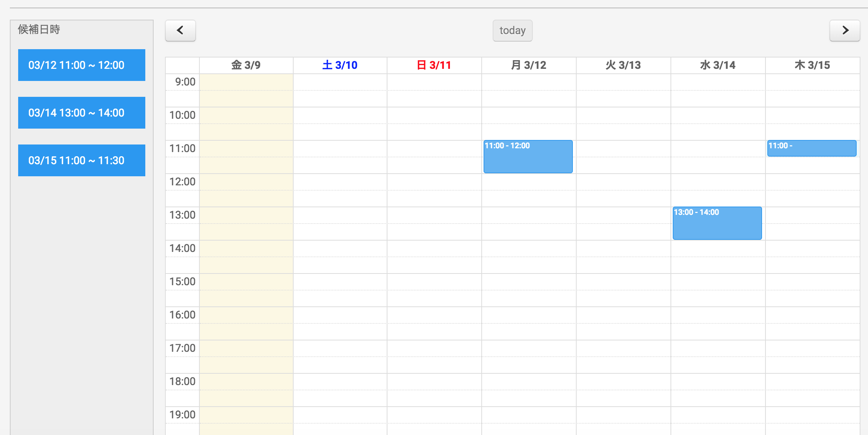Click the next week arrow button
868x435 pixels.
pyautogui.click(x=845, y=30)
